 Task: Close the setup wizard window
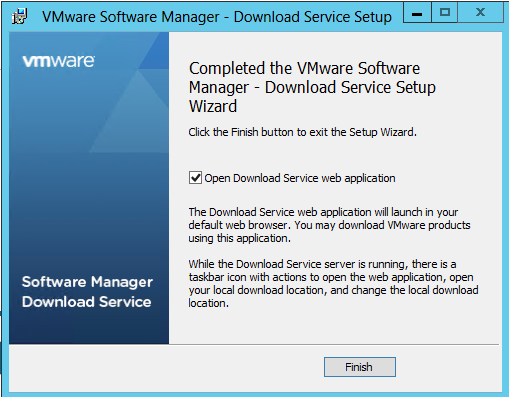(480, 13)
